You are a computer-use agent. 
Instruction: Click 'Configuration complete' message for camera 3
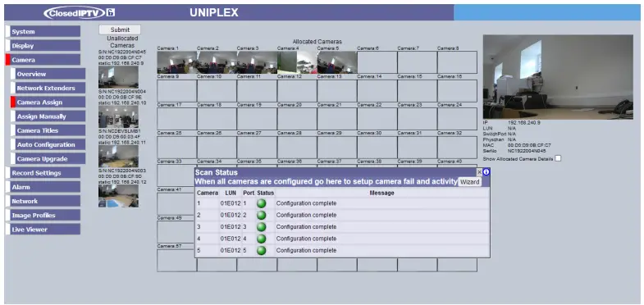pos(306,227)
